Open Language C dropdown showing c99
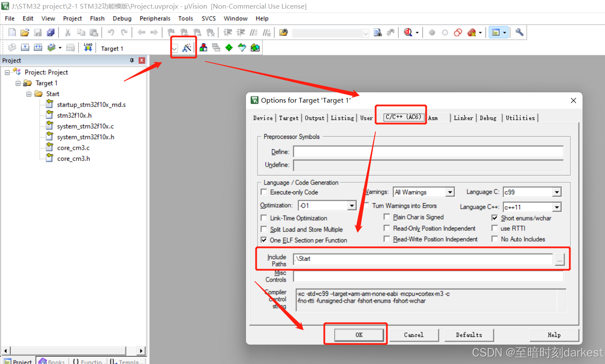605x364 pixels. [557, 192]
